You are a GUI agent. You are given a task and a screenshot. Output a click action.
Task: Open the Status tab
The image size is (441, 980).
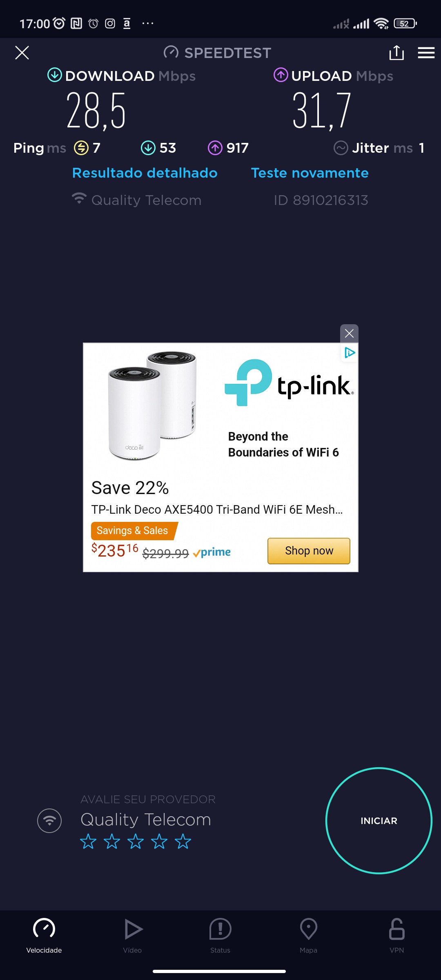point(220,936)
